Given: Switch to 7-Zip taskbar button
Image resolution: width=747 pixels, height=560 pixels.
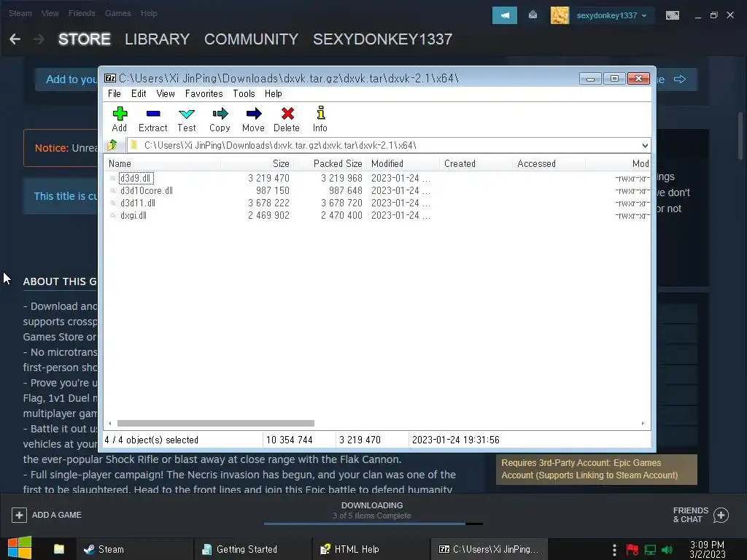Looking at the screenshot, I should 489,549.
